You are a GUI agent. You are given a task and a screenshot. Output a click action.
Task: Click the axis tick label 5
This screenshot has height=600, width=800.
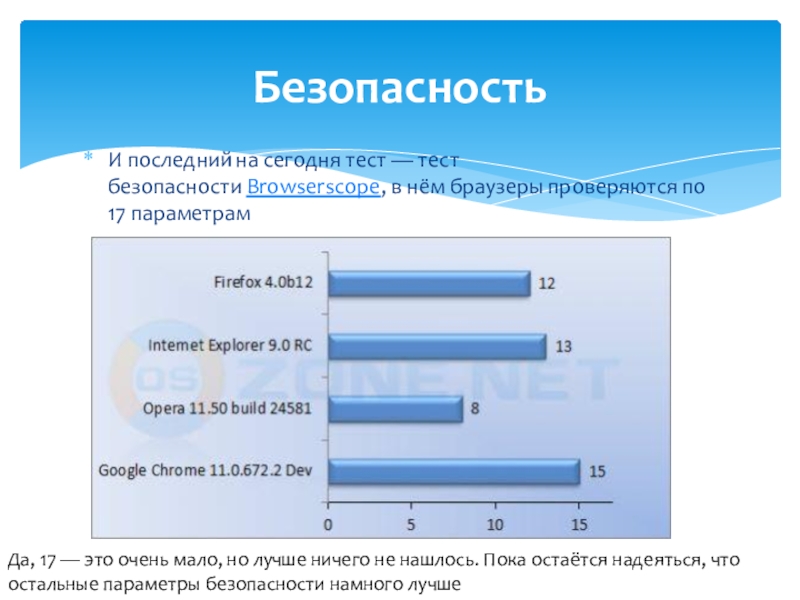(x=411, y=524)
